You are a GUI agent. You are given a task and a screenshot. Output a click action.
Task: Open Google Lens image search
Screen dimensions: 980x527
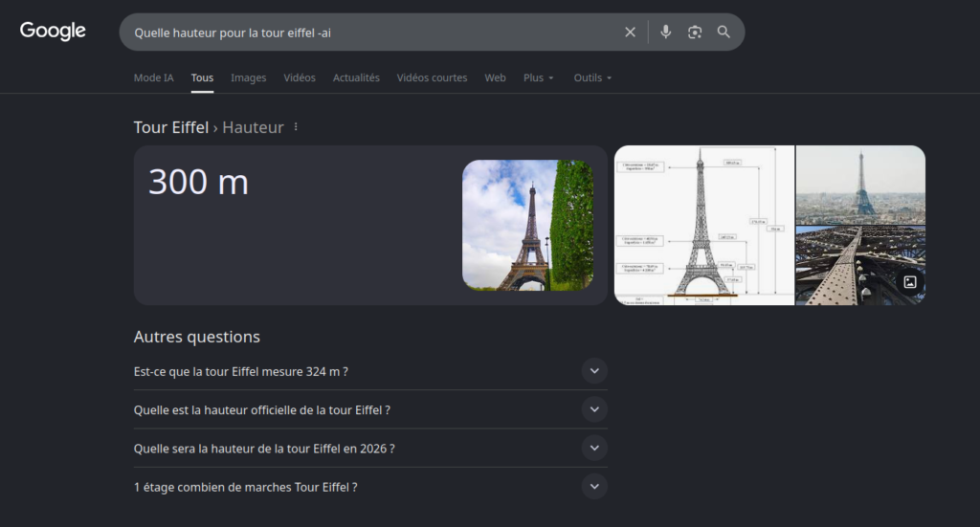(695, 32)
